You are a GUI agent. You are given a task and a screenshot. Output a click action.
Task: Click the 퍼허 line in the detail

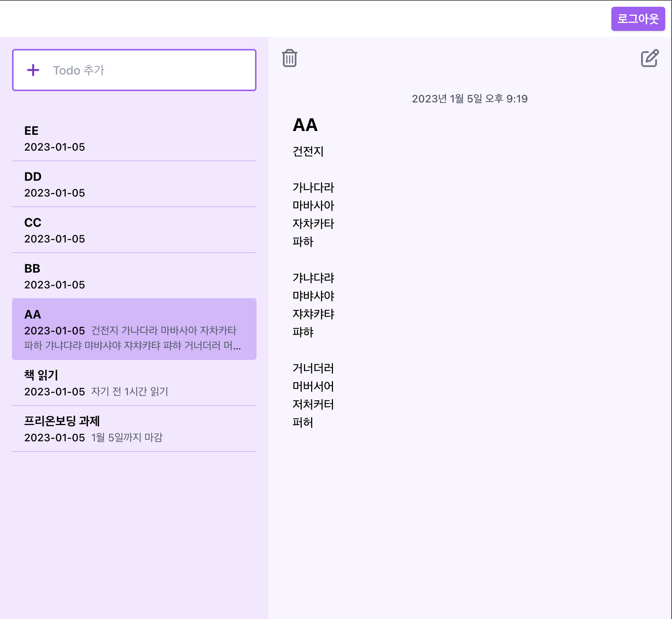[303, 422]
